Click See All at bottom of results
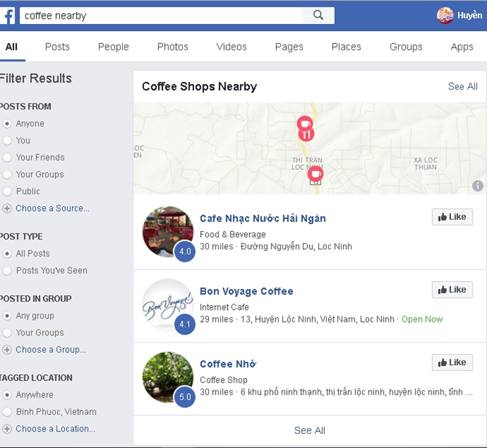Image resolution: width=487 pixels, height=448 pixels. [x=310, y=430]
